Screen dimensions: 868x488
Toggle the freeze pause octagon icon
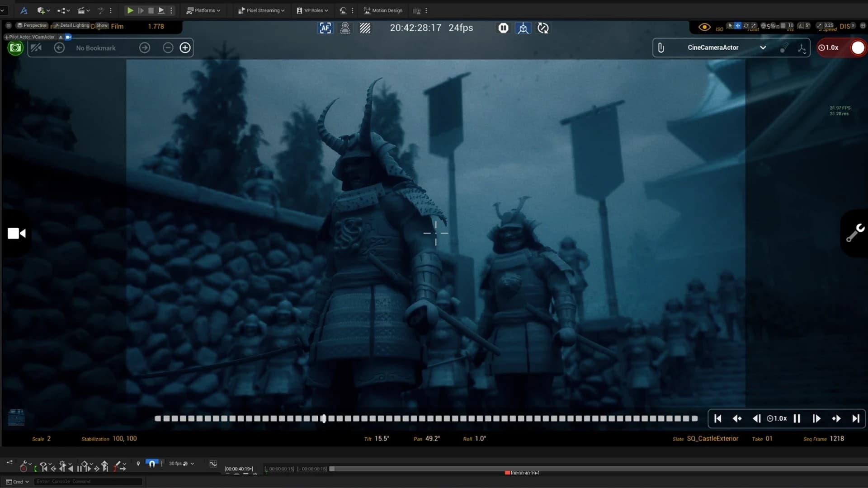pyautogui.click(x=503, y=28)
